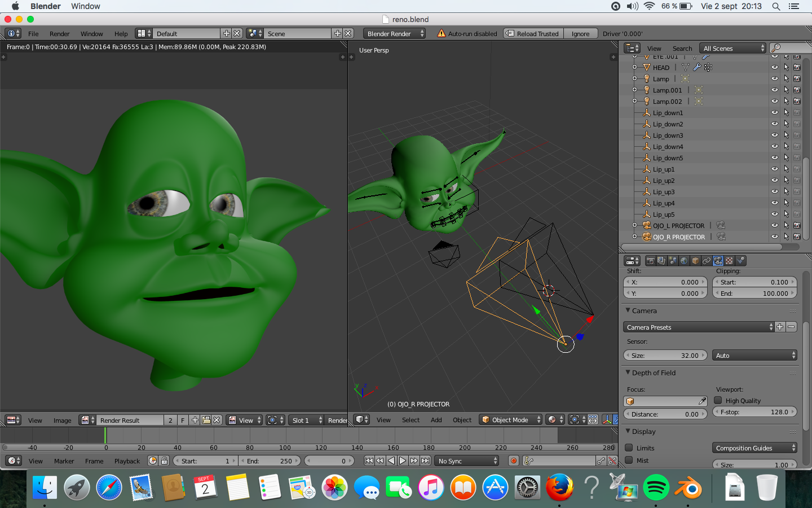Hide Lip_up5 in the viewport
The height and width of the screenshot is (508, 812).
point(775,214)
